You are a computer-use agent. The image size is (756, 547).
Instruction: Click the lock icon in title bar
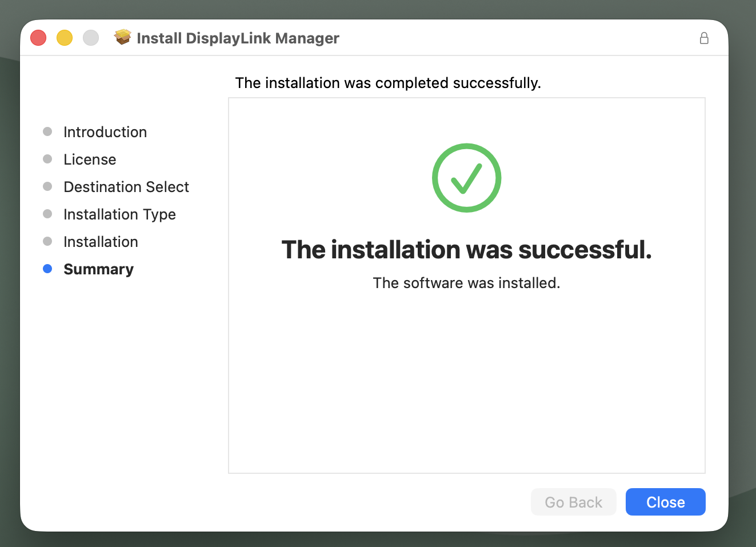click(704, 38)
